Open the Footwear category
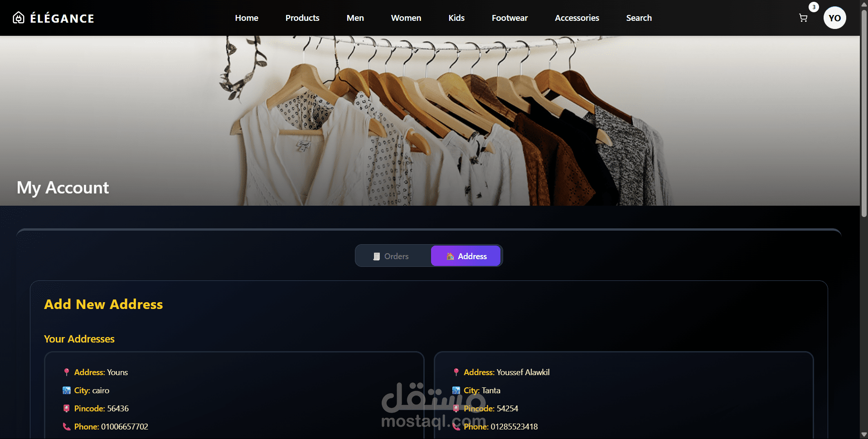The image size is (868, 439). coord(510,18)
